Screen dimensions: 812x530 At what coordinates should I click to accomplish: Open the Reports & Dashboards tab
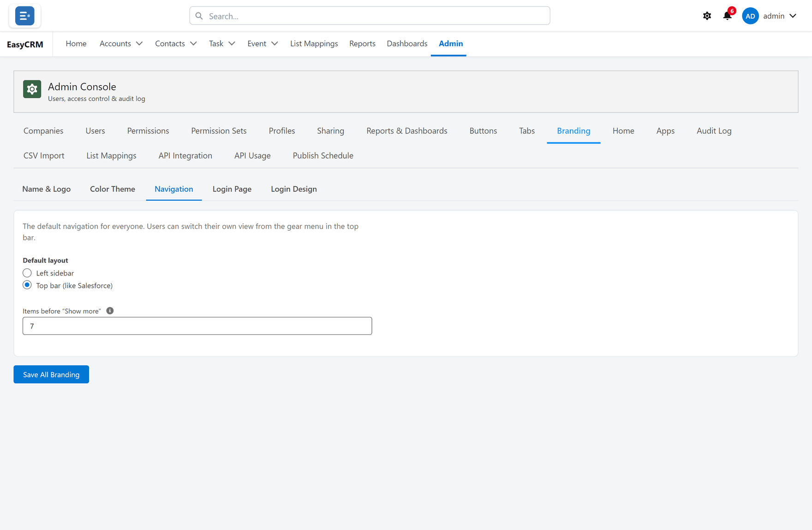pos(407,131)
